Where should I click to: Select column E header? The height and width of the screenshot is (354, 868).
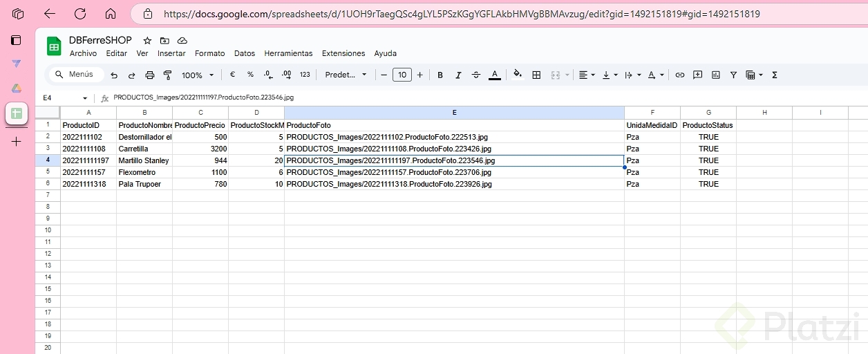coord(454,112)
